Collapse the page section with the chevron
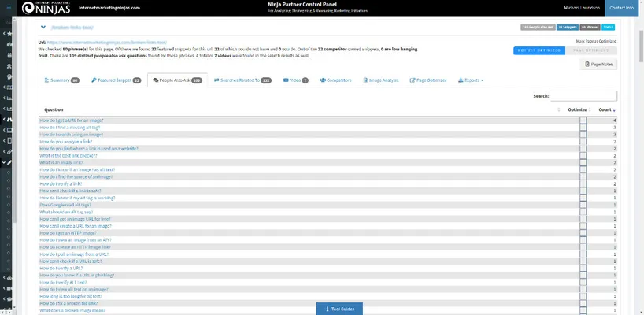 [43, 26]
